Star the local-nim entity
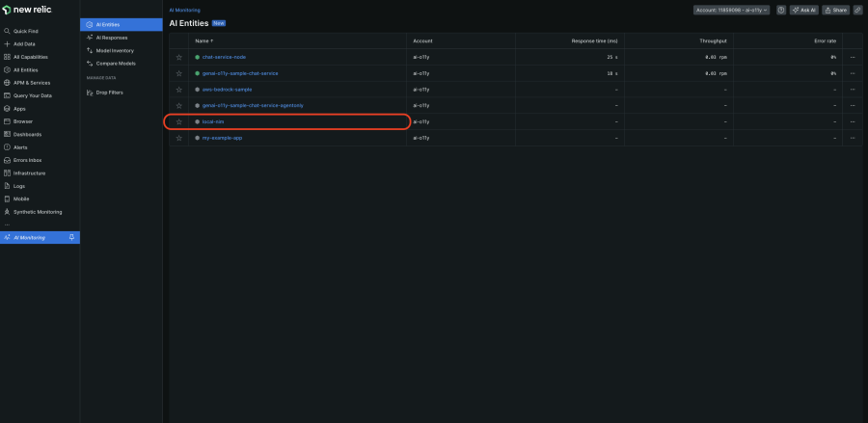 (178, 121)
